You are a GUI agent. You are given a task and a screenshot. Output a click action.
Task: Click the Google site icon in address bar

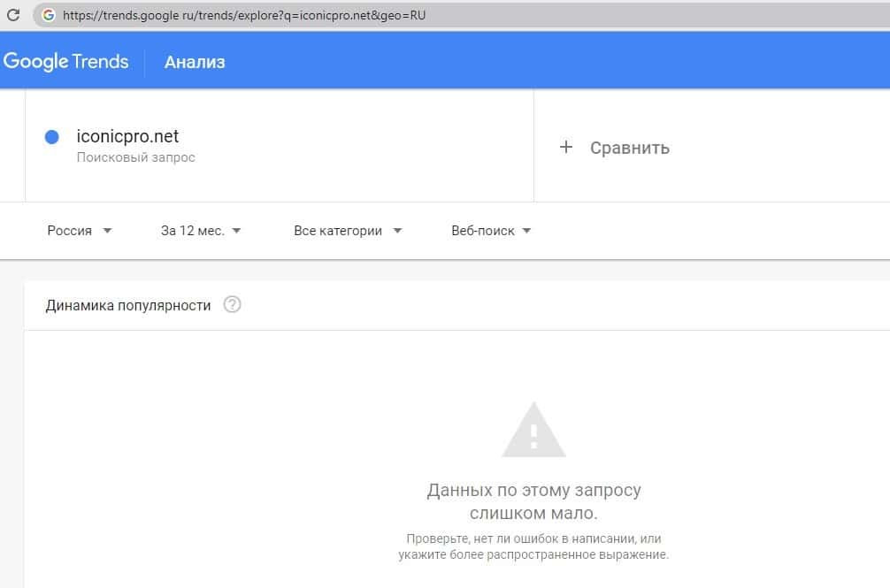pyautogui.click(x=48, y=15)
